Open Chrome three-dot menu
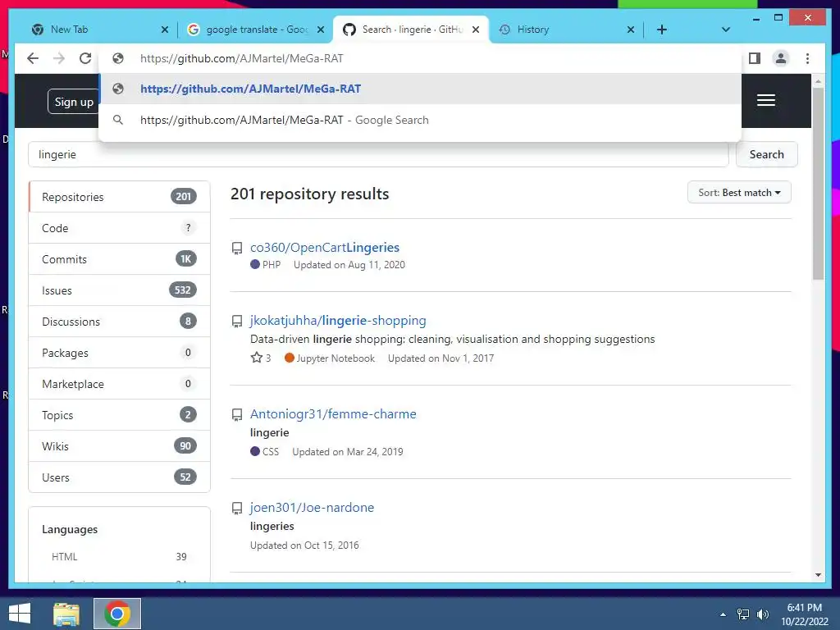This screenshot has width=840, height=630. (807, 58)
